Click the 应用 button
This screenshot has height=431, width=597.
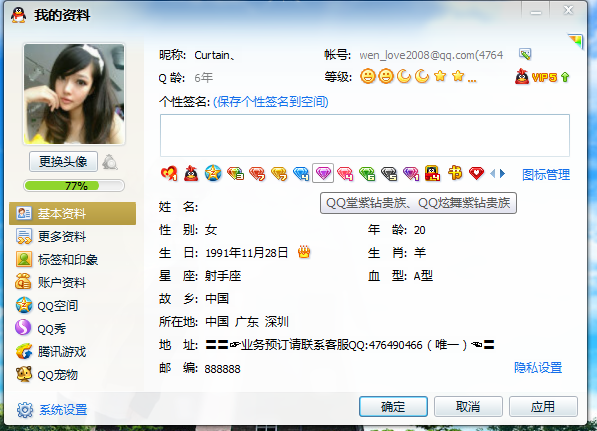543,406
